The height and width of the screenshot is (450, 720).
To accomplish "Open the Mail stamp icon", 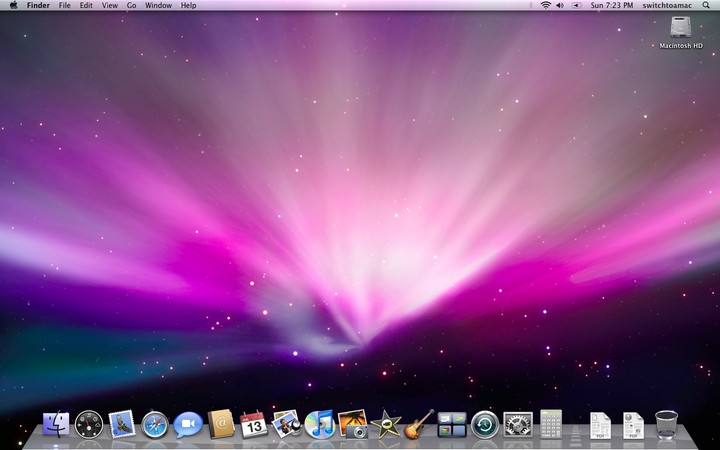I will coord(122,423).
